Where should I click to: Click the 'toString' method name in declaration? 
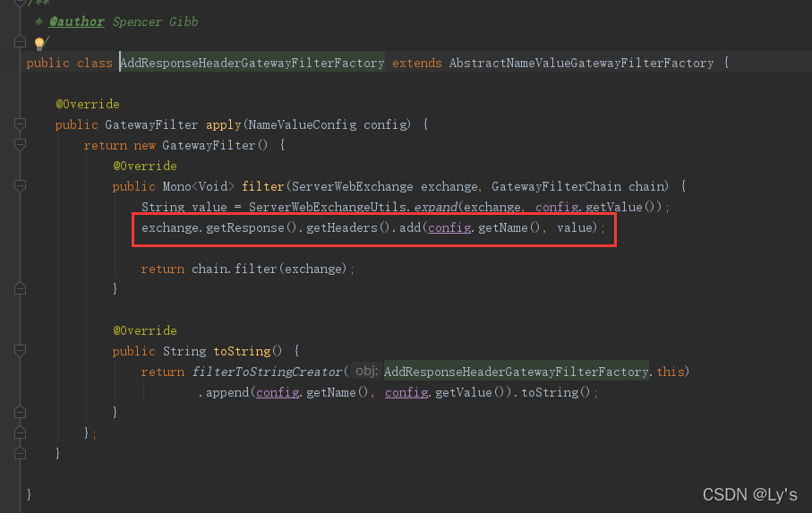point(242,352)
